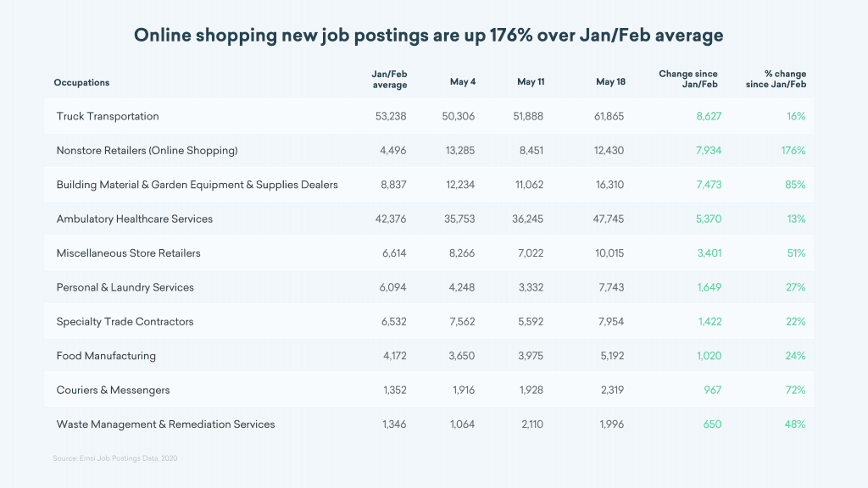Select the Building Material & Garden Equipment row
Image resolution: width=868 pixels, height=488 pixels.
tap(197, 185)
